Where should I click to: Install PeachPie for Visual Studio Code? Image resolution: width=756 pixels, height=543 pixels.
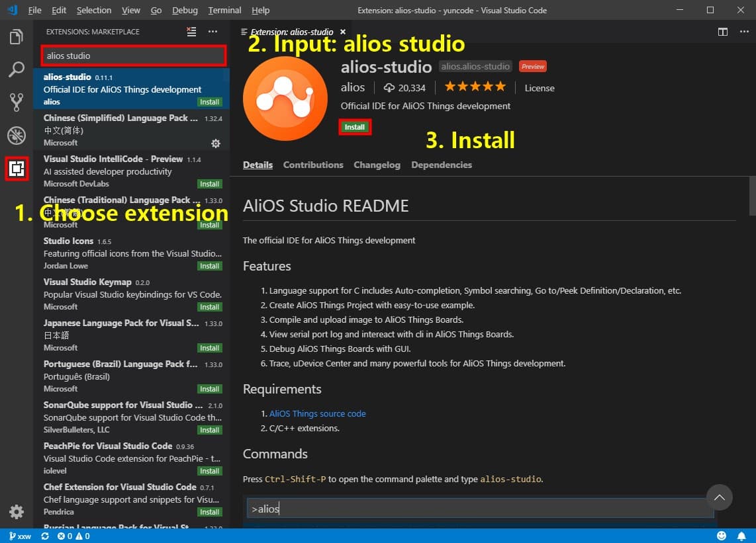click(210, 471)
